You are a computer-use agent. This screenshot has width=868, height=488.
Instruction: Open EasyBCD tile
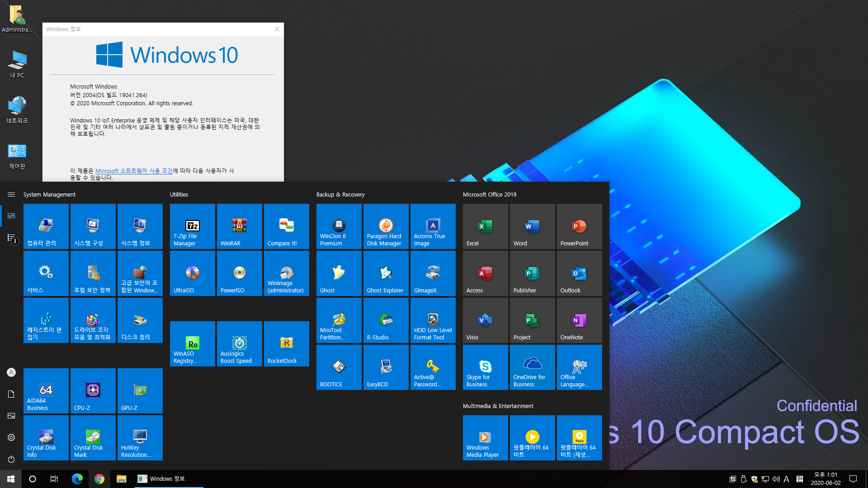pos(386,367)
